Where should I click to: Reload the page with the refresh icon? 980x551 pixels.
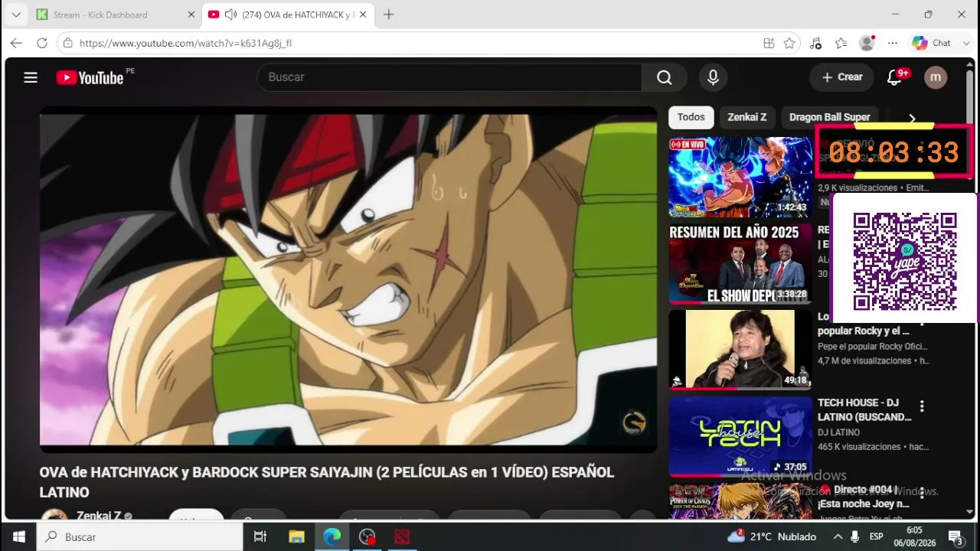[x=42, y=43]
